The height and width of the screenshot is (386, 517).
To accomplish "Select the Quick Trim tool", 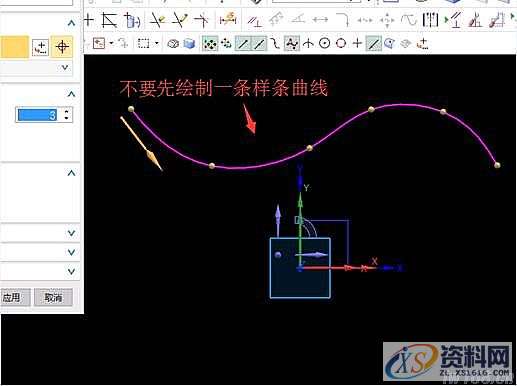I will (x=157, y=20).
